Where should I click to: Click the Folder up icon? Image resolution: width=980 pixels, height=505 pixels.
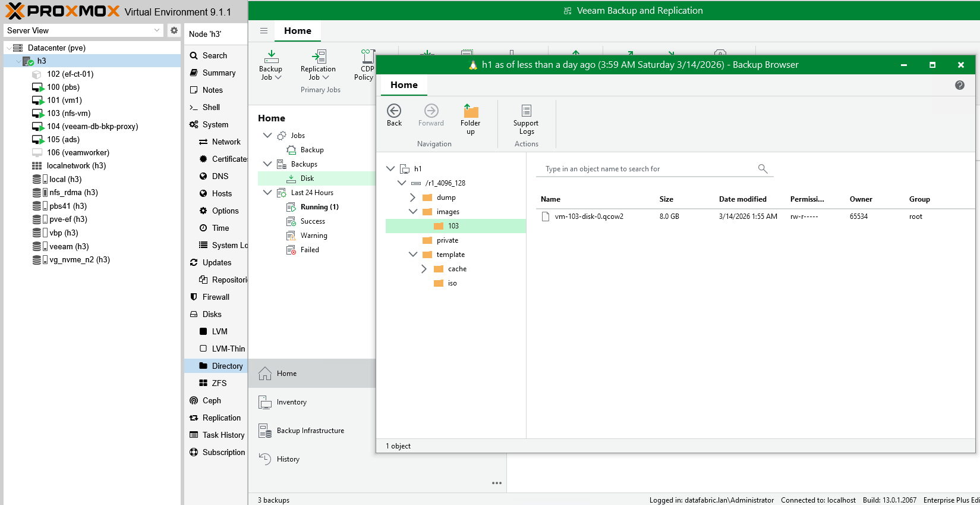(x=471, y=111)
